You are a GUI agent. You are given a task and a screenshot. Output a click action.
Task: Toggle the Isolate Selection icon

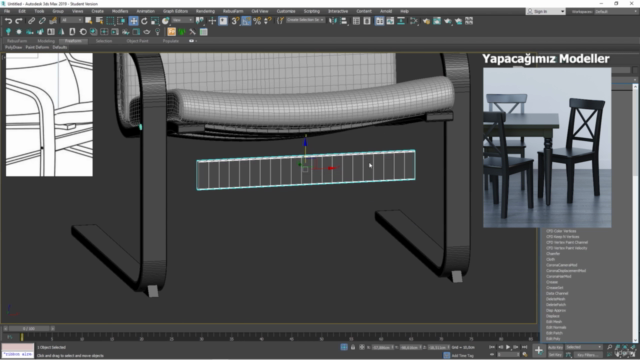point(344,347)
